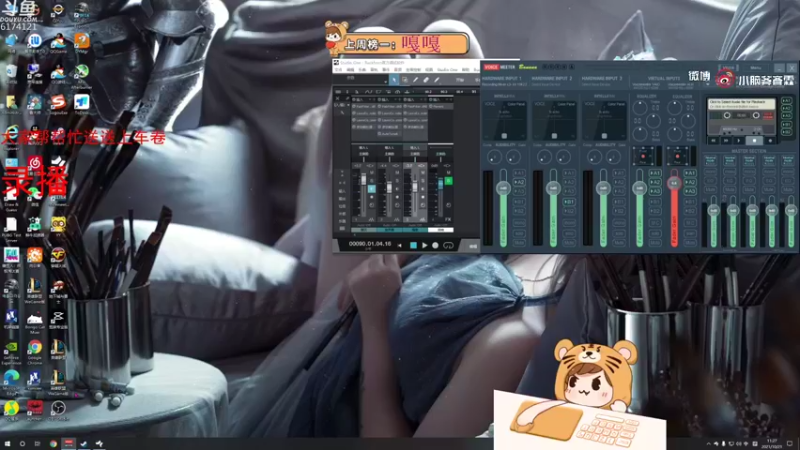Toggle A3 routing on the red virtual input strip
Image resolution: width=800 pixels, height=450 pixels.
(x=690, y=191)
